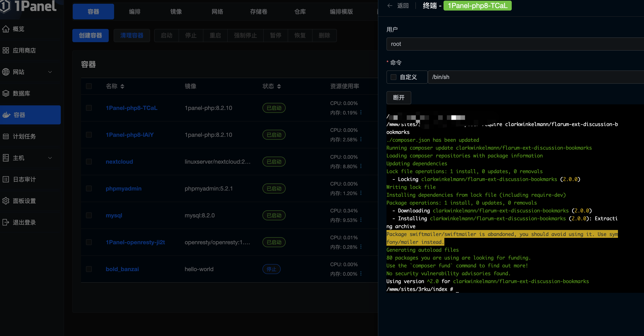Select all containers via header checkbox
Viewport: 644px width, 336px height.
[x=89, y=86]
